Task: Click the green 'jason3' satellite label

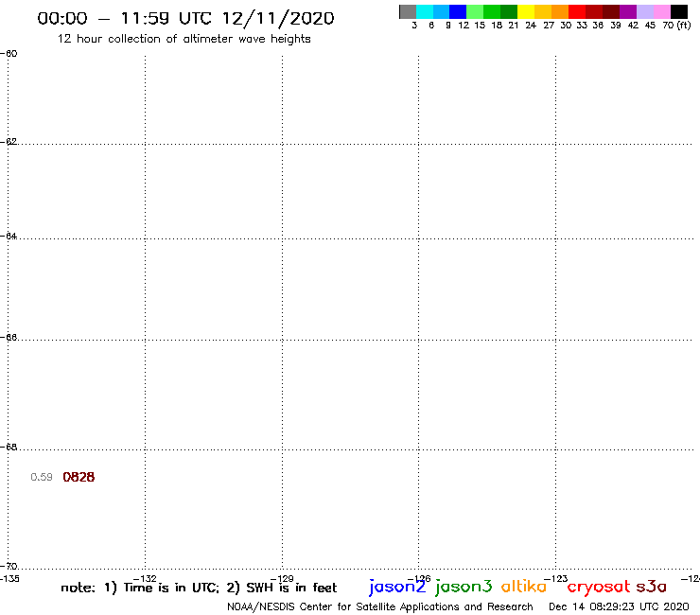Action: [x=464, y=587]
